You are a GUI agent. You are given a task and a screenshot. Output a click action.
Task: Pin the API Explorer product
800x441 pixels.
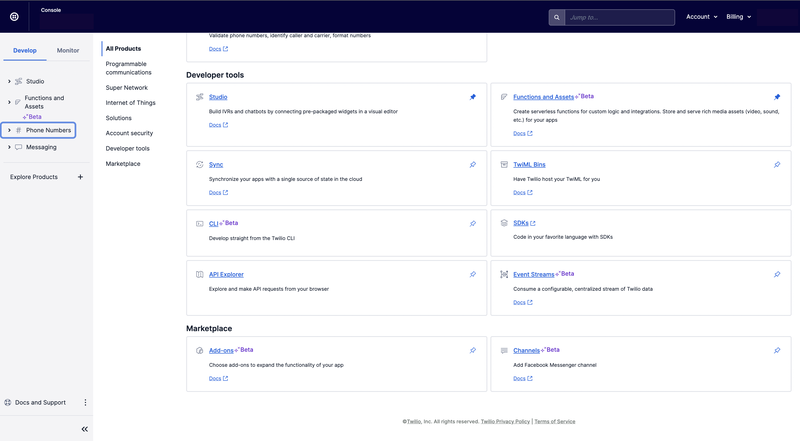[x=472, y=275]
